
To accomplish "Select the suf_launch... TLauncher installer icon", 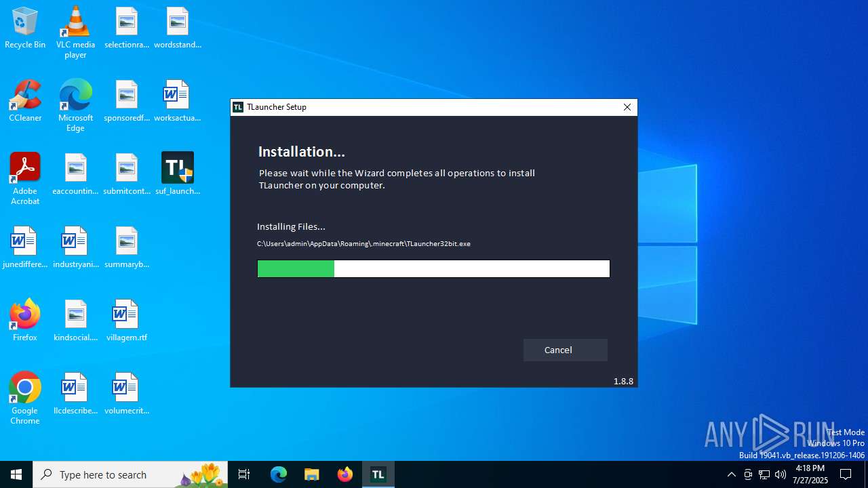I will click(x=178, y=175).
